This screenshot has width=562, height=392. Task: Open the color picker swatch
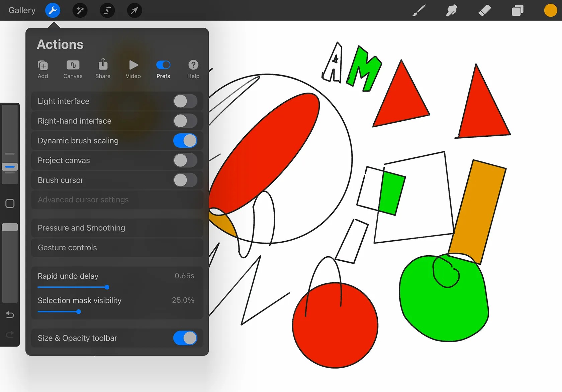tap(550, 10)
